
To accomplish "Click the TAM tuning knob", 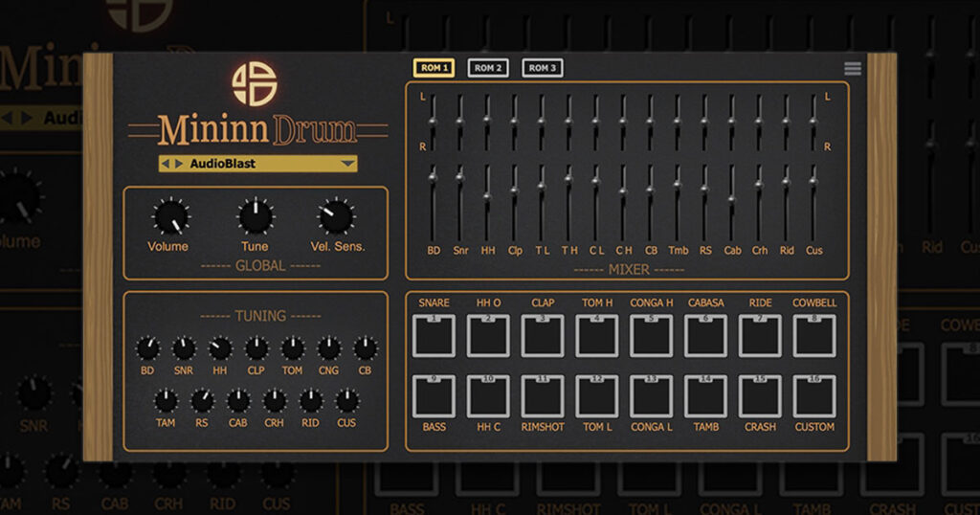I will tap(166, 401).
